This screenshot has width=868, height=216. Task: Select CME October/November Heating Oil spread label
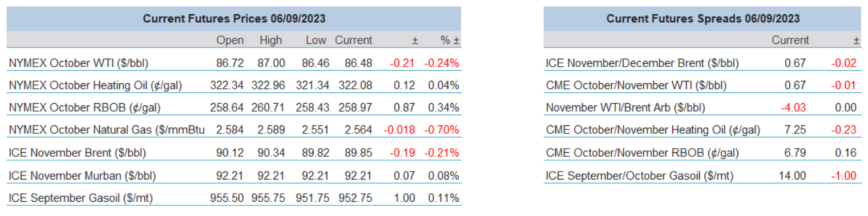653,130
